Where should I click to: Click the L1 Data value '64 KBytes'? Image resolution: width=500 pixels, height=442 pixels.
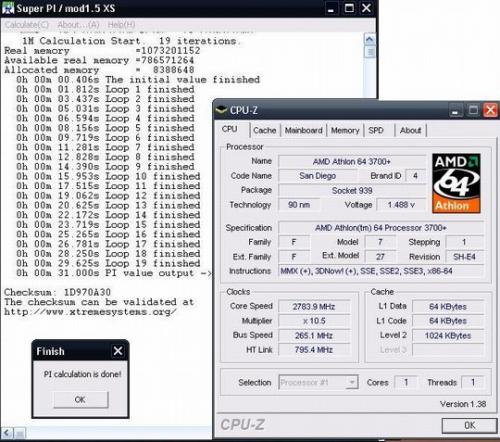click(448, 306)
